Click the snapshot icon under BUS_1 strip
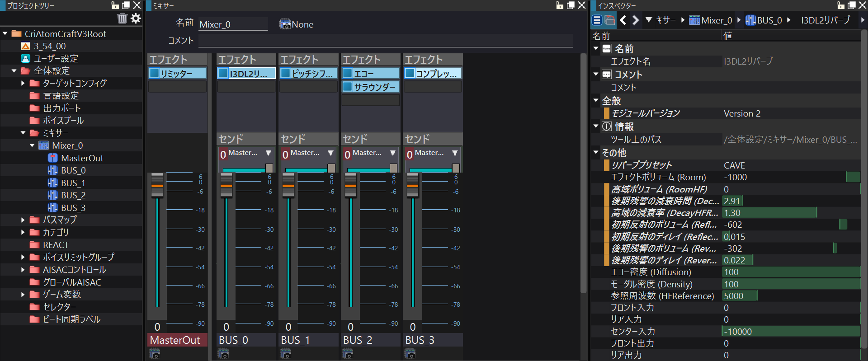The image size is (868, 361). click(285, 354)
